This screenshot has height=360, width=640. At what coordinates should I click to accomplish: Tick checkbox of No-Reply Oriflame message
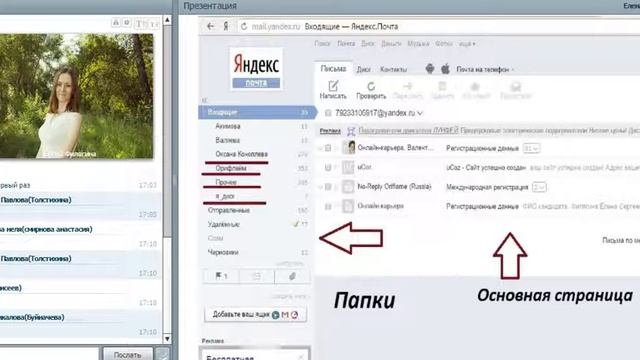pyautogui.click(x=328, y=187)
